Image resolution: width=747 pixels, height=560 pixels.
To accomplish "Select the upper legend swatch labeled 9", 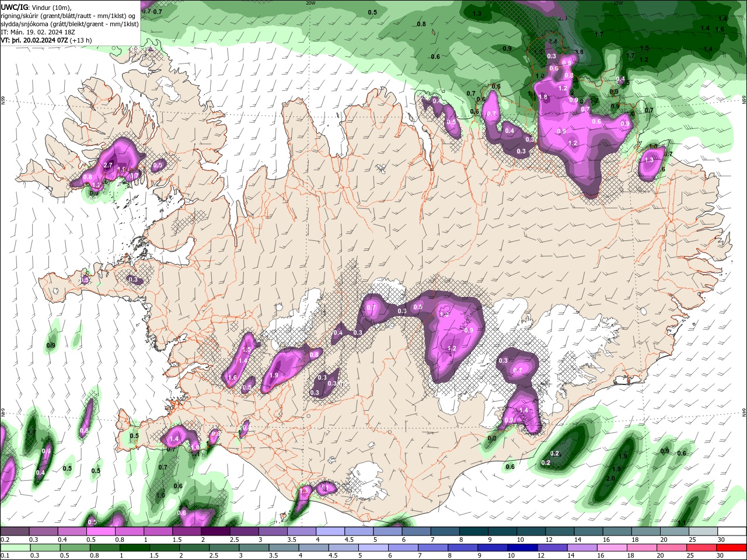I will 502,531.
